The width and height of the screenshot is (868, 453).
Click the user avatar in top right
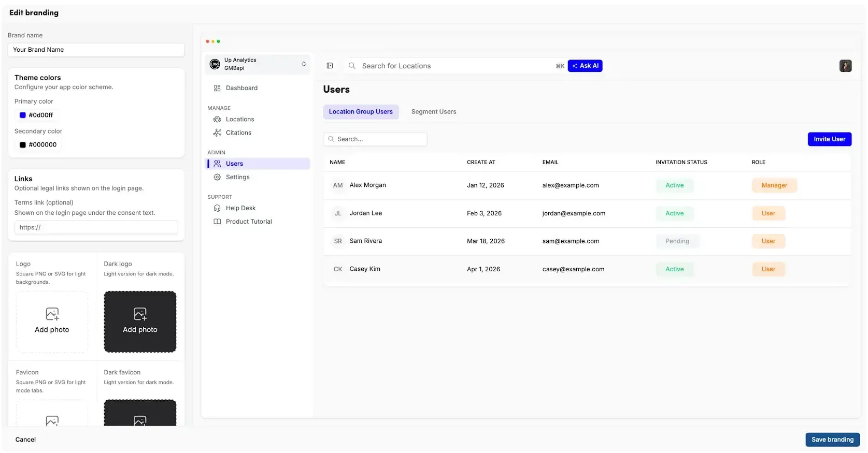point(845,66)
